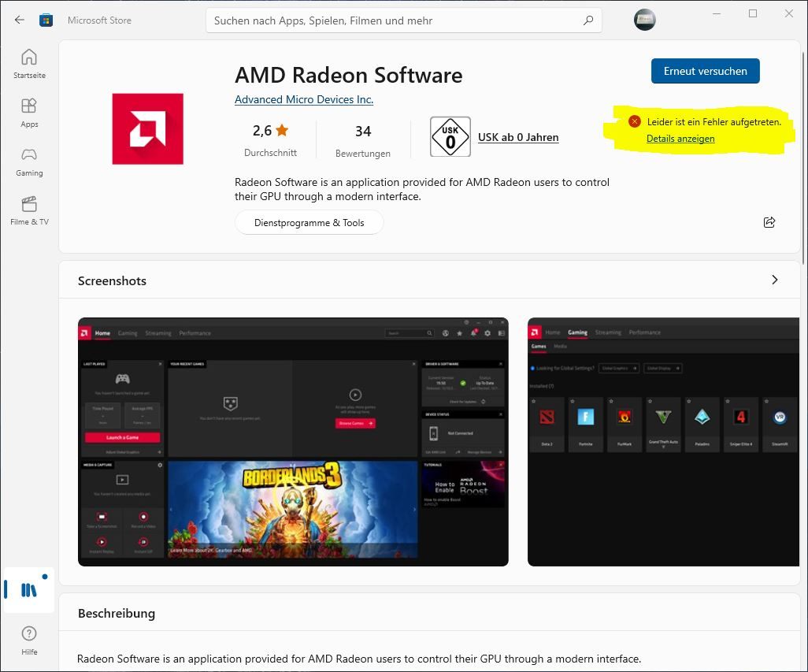The width and height of the screenshot is (808, 672).
Task: Open Apps section in sidebar
Action: click(29, 113)
